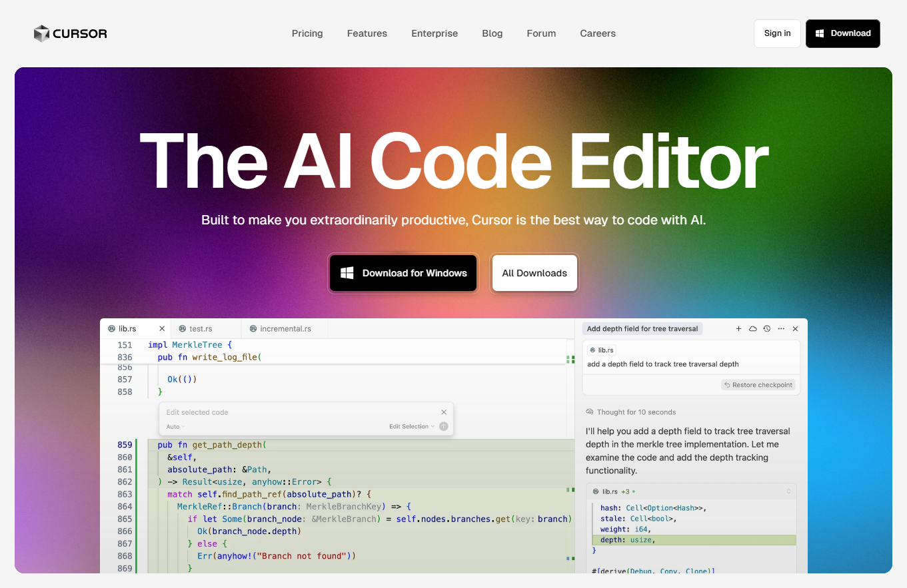
Task: Click the Rust icon in lib.rs +3 diff header
Action: 596,491
